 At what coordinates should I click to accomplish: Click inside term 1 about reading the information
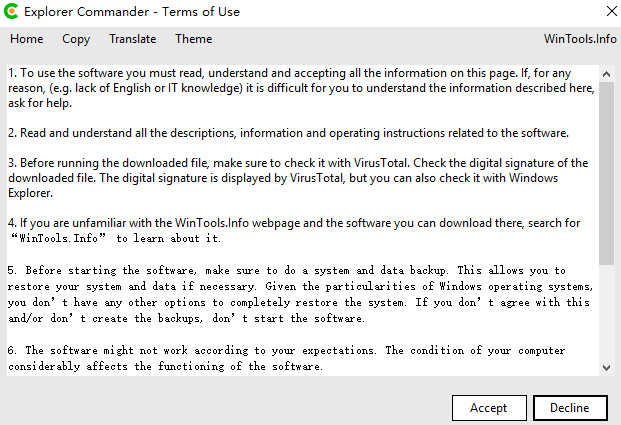click(x=301, y=88)
